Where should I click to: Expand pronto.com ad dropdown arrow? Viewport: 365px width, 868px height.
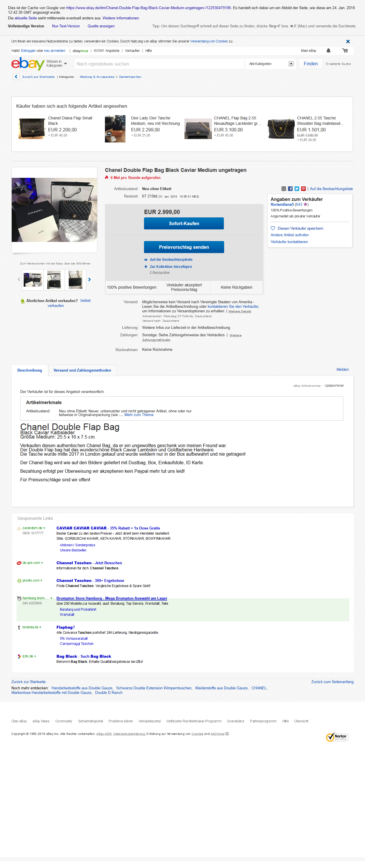pyautogui.click(x=42, y=580)
